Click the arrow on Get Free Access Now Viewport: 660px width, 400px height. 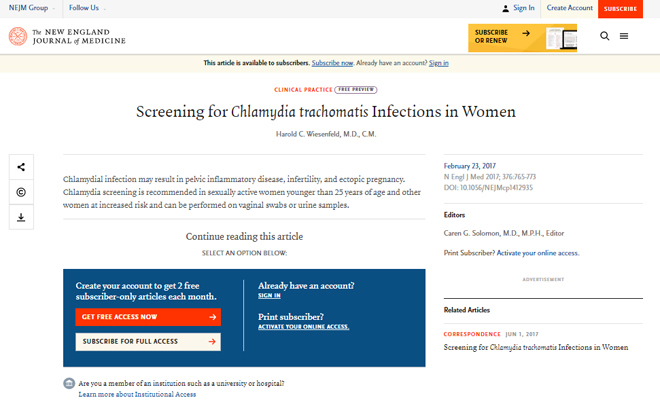(x=213, y=317)
